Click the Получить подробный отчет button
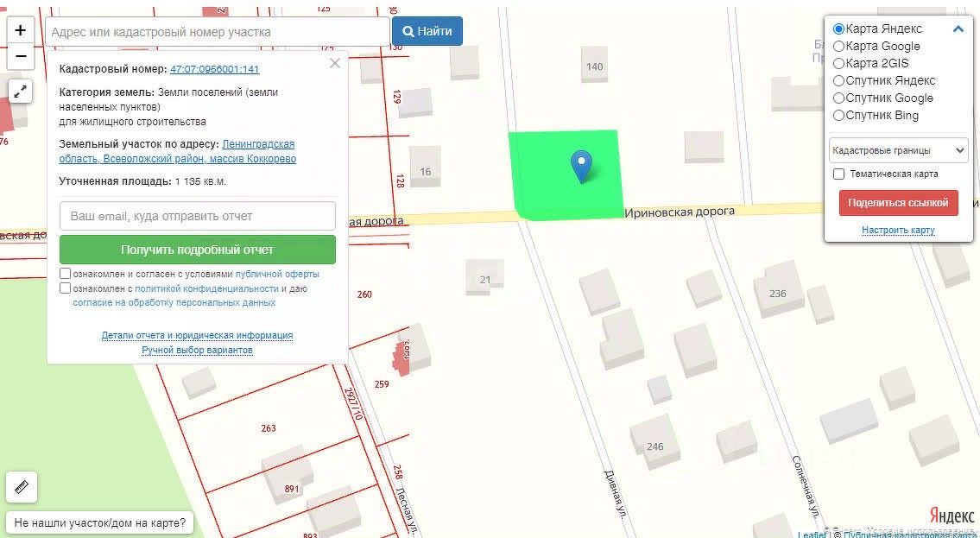The height and width of the screenshot is (538, 980). (198, 250)
